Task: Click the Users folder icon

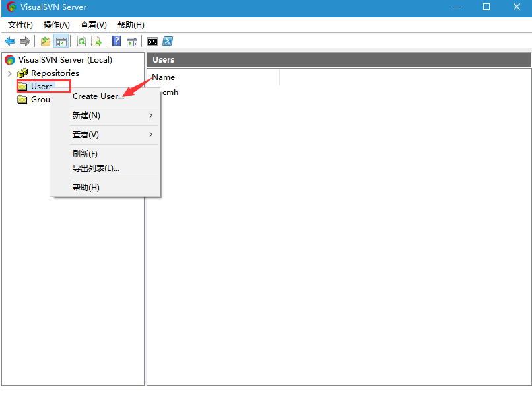Action: (22, 87)
